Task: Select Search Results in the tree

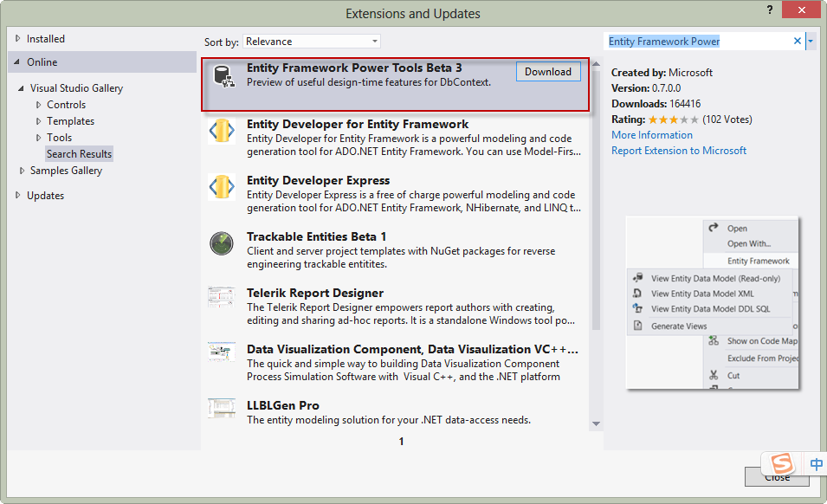Action: (x=79, y=154)
